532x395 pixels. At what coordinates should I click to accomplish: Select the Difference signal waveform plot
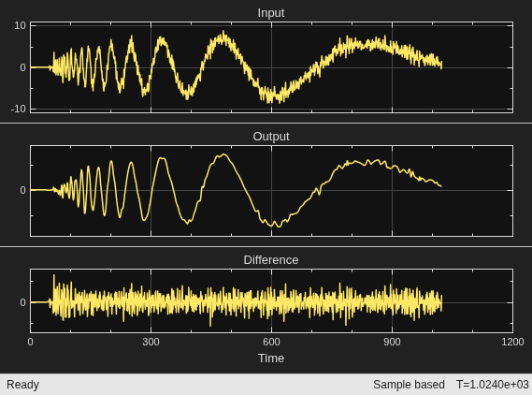coord(271,300)
